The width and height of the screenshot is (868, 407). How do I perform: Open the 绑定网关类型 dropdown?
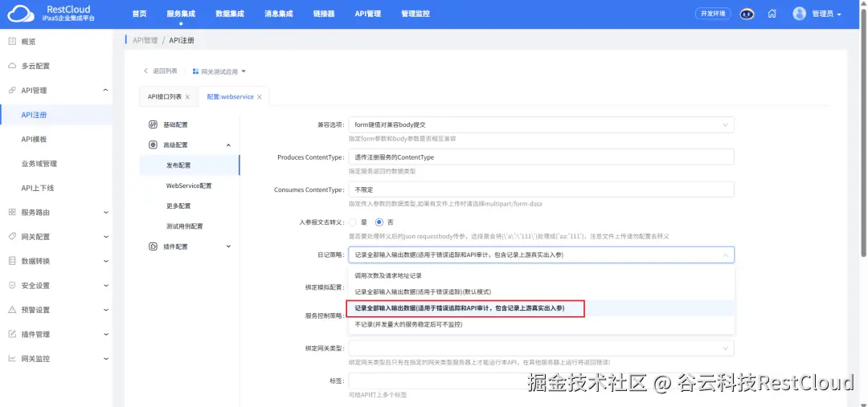coord(542,348)
